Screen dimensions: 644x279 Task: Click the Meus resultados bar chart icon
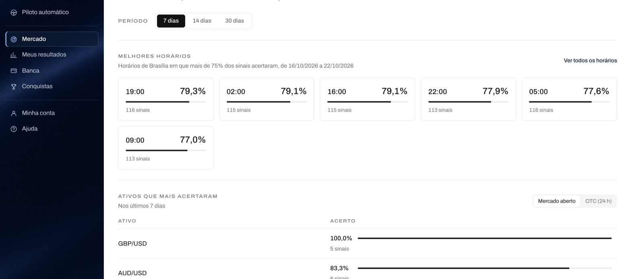14,55
